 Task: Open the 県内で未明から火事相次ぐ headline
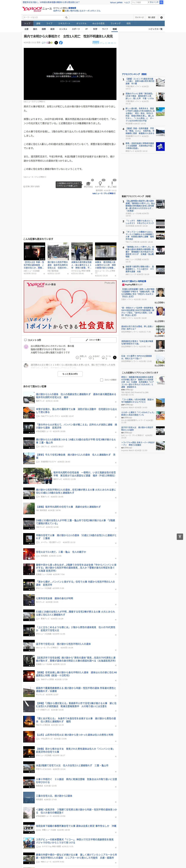tap(68, 36)
